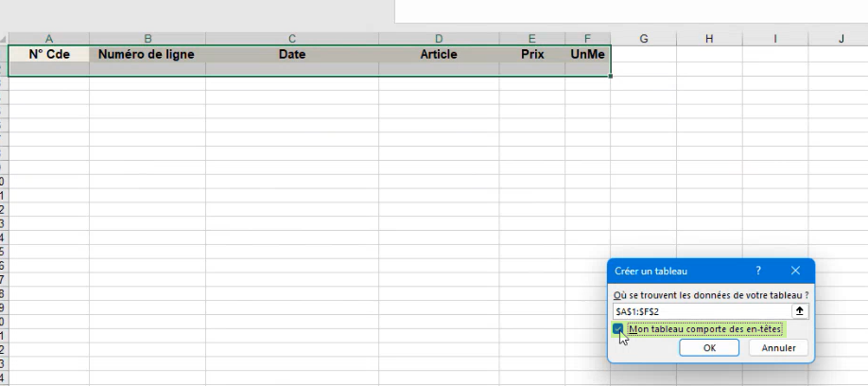The image size is (868, 386).
Task: Close the Créer un tableau dialog
Action: [795, 271]
